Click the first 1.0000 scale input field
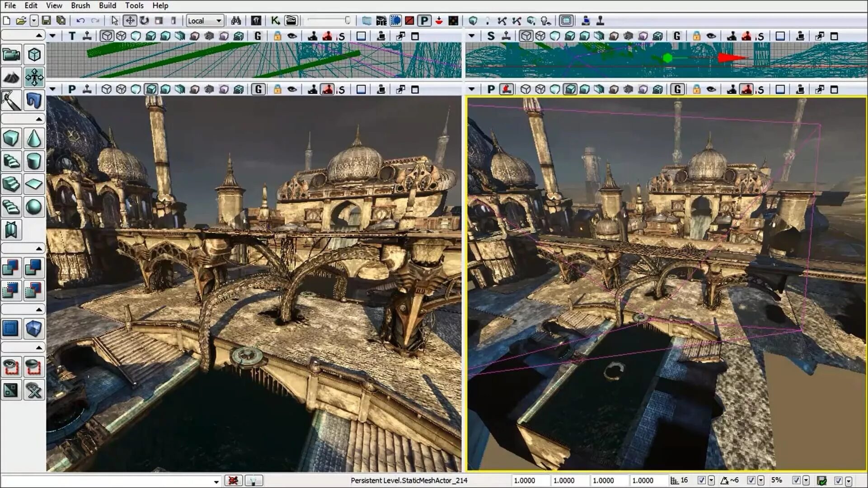The height and width of the screenshot is (488, 868). tap(530, 481)
